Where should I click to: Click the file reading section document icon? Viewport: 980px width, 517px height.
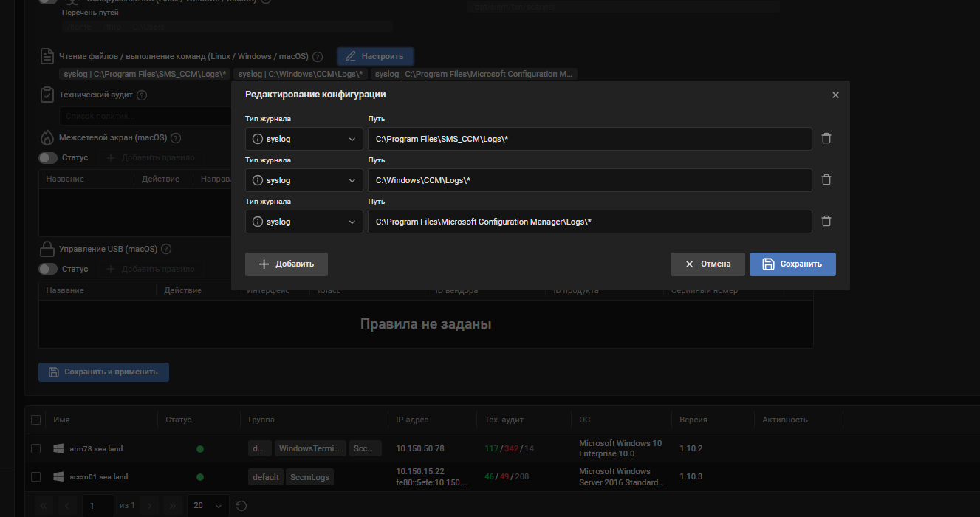point(47,56)
